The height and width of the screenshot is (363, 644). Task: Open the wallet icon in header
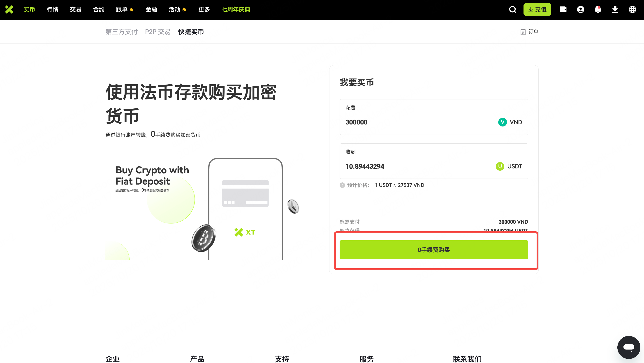pos(563,9)
